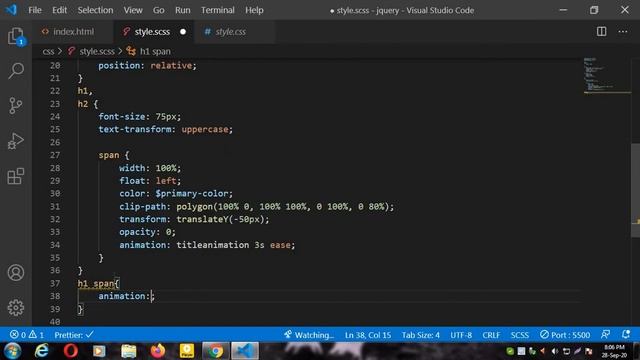Click the Watching Sass status item
640x360 pixels.
click(309, 335)
